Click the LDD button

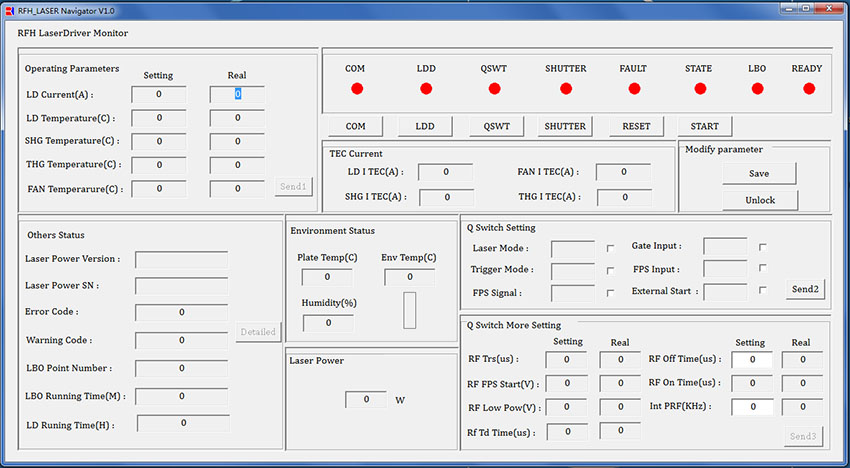(425, 126)
